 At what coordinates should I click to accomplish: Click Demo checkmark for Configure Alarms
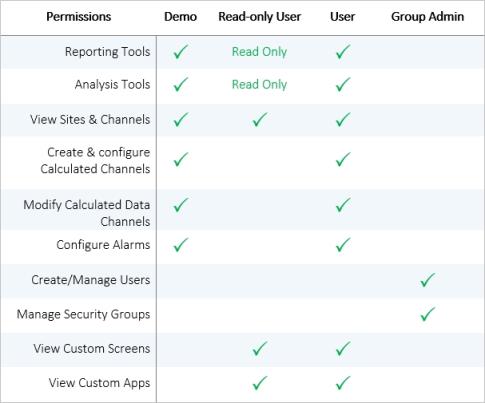[x=181, y=245]
